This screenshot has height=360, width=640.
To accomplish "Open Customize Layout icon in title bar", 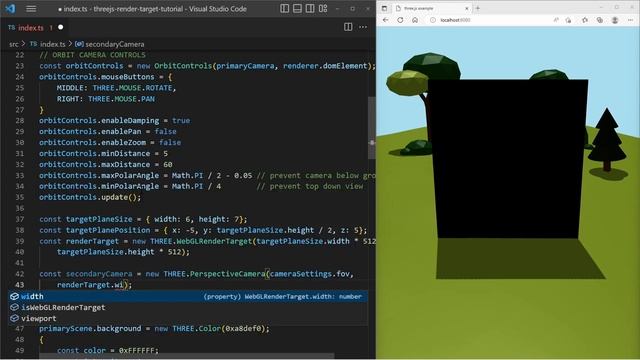I will click(323, 9).
